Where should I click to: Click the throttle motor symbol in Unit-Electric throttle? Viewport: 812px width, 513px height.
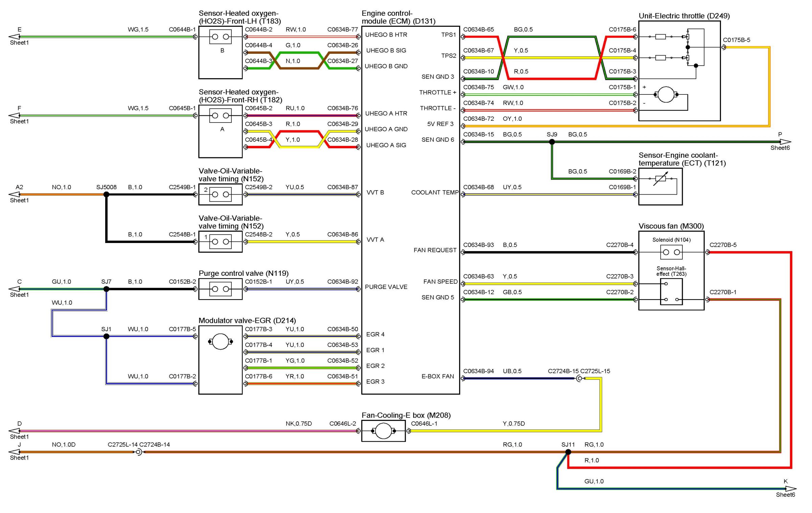[666, 95]
